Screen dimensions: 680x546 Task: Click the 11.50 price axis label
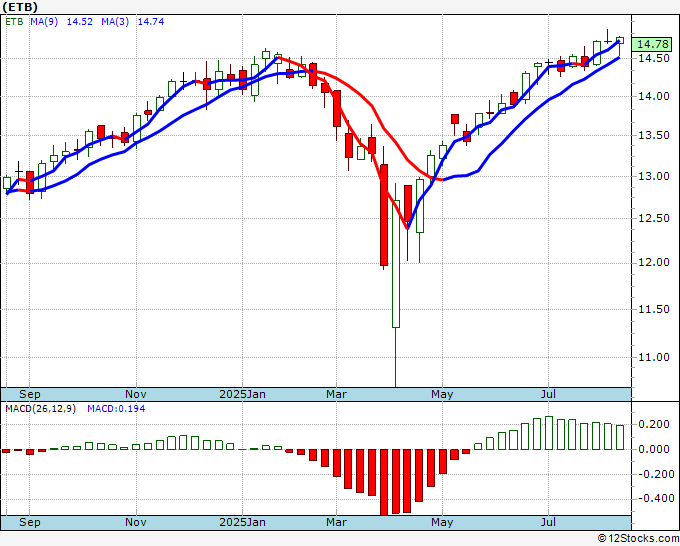point(654,309)
